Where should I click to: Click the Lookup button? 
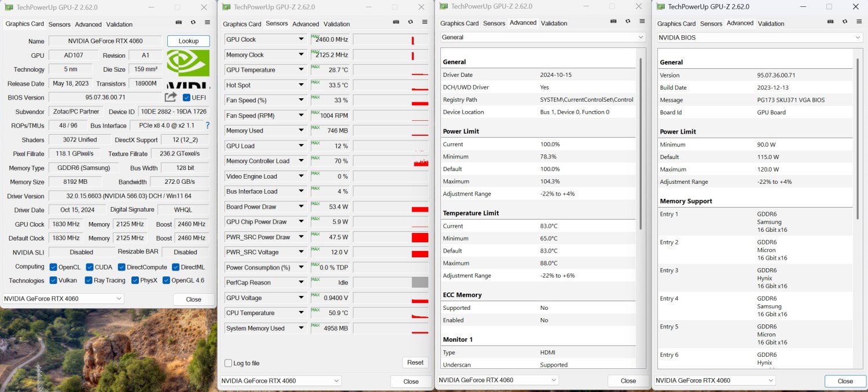pyautogui.click(x=189, y=41)
